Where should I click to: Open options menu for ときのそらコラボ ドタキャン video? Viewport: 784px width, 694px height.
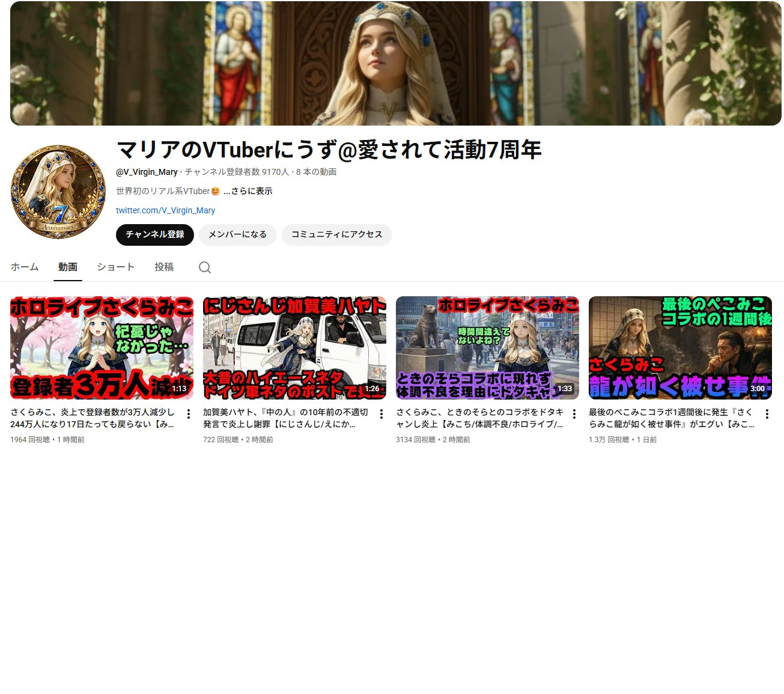[x=574, y=414]
